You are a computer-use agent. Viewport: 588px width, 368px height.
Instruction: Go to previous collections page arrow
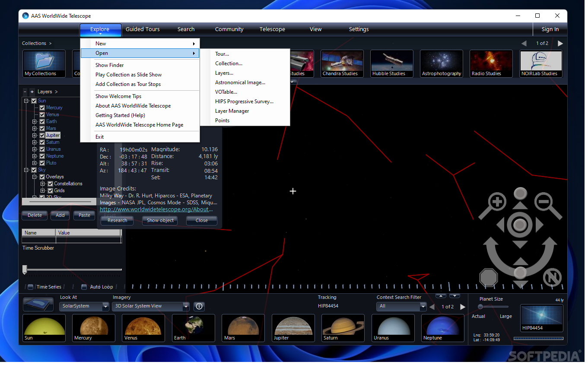click(524, 43)
